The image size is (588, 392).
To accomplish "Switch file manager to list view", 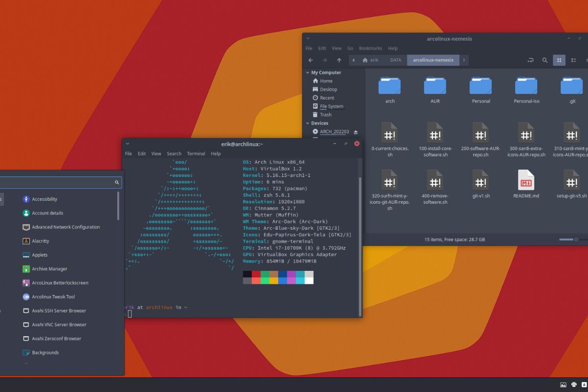I will pyautogui.click(x=573, y=60).
